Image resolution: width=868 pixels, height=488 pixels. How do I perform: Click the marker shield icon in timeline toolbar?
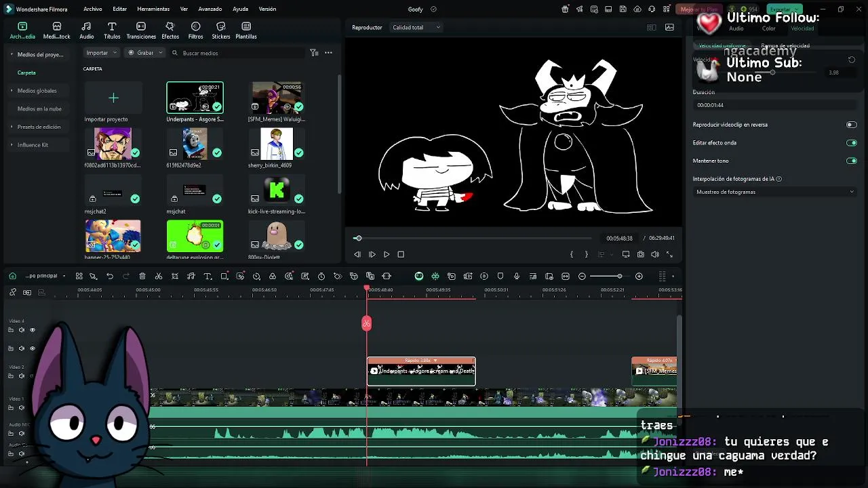coord(500,277)
